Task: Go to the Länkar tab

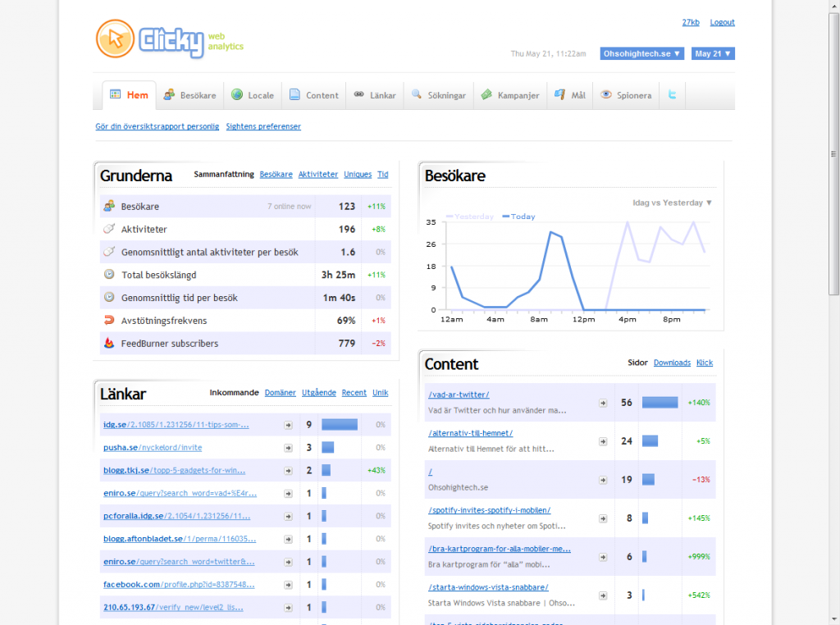Action: 375,95
